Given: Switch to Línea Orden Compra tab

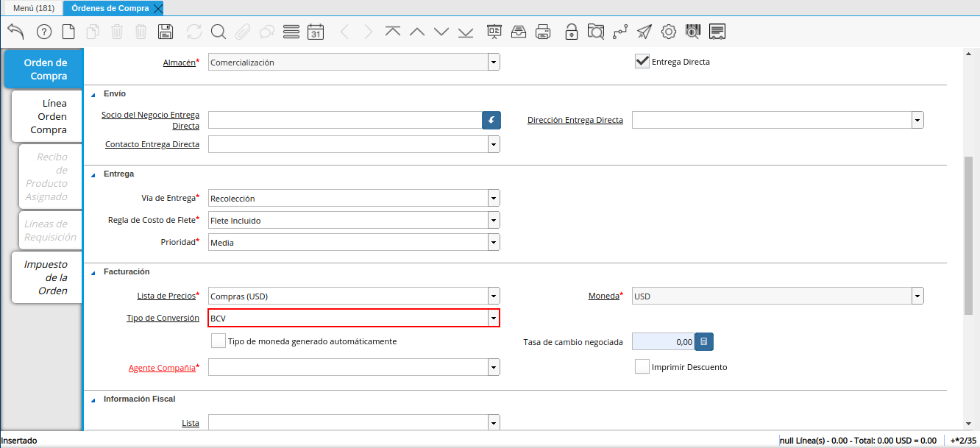Looking at the screenshot, I should 48,116.
